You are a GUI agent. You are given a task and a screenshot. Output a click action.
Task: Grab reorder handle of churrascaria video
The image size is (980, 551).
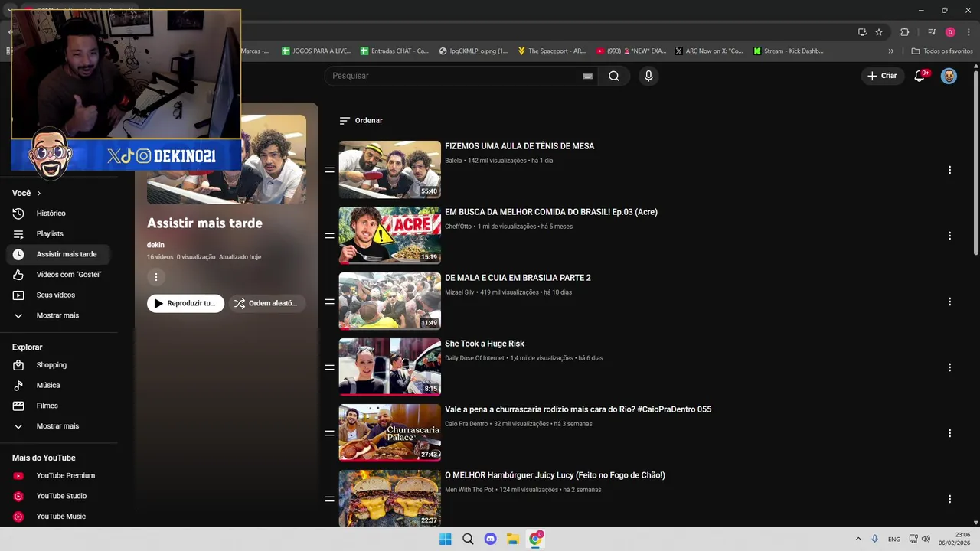point(329,433)
